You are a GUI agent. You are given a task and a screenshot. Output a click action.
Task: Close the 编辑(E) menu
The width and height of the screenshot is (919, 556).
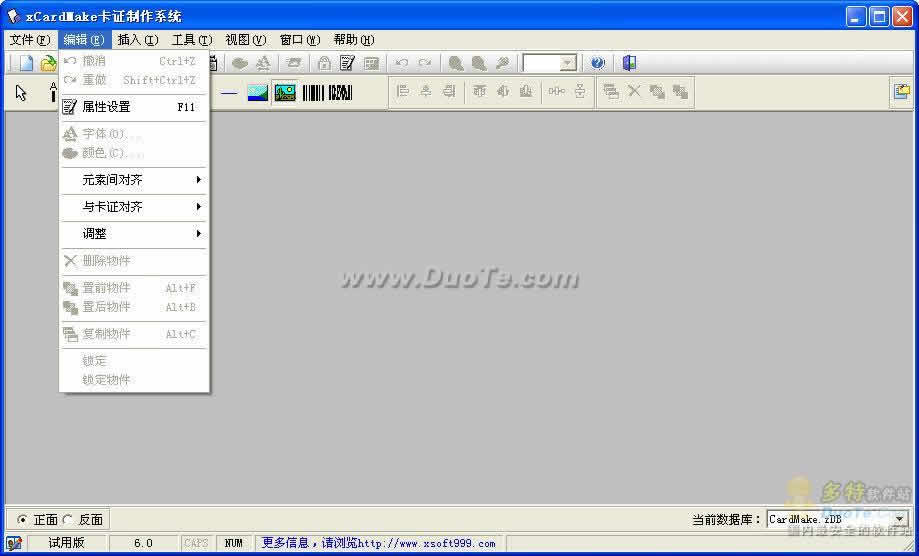[x=84, y=40]
